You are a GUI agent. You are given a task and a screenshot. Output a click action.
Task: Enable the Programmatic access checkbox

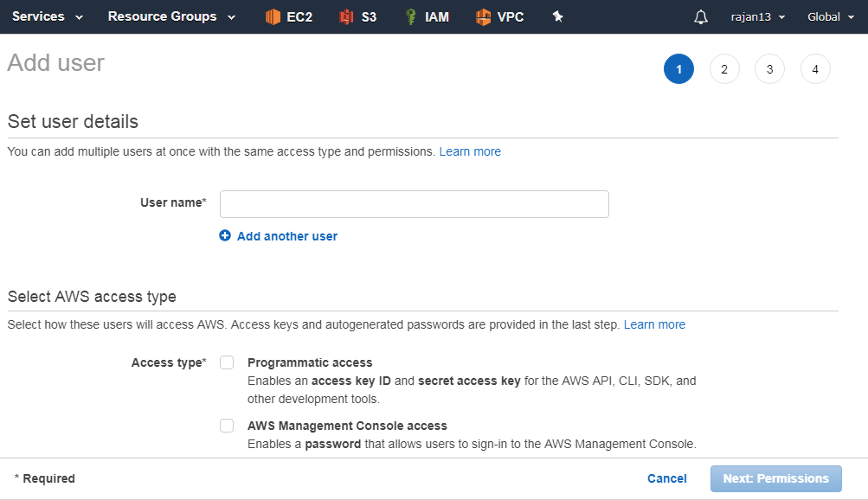pyautogui.click(x=227, y=362)
